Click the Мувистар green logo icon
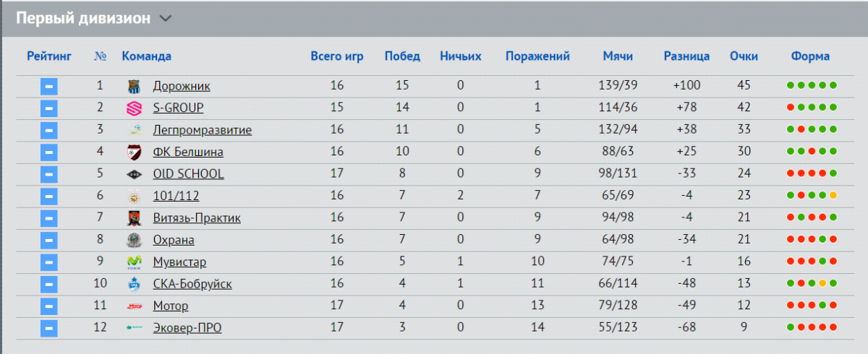 (135, 262)
